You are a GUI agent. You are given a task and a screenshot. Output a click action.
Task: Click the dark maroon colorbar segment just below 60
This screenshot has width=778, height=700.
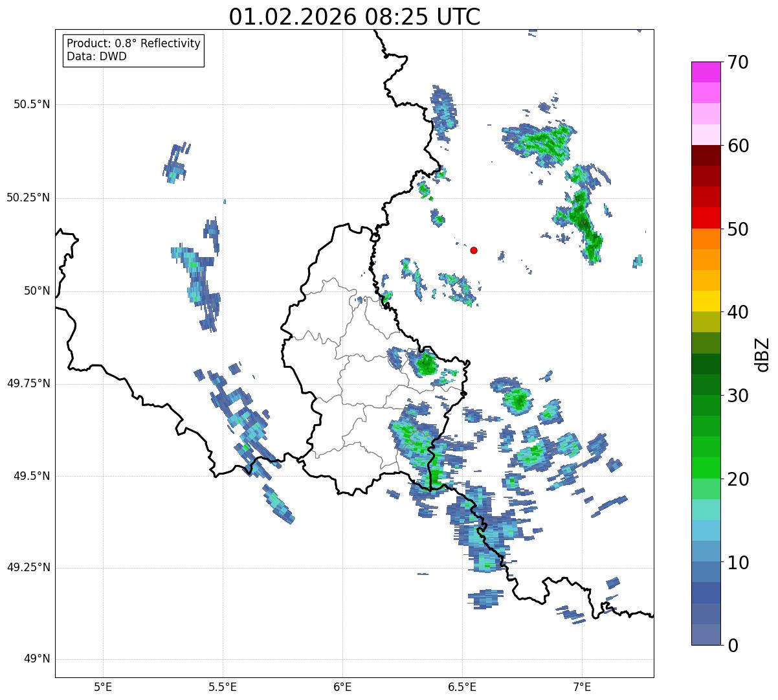706,155
